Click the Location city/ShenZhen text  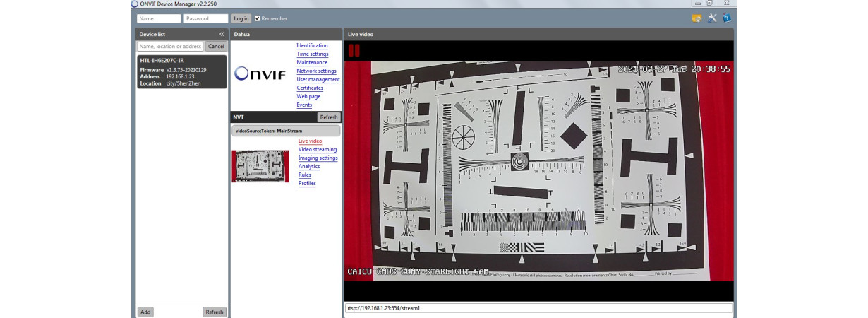pos(170,83)
